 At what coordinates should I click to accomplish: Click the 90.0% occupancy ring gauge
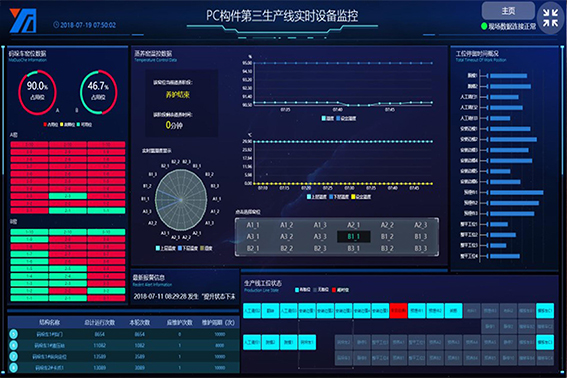click(x=37, y=92)
